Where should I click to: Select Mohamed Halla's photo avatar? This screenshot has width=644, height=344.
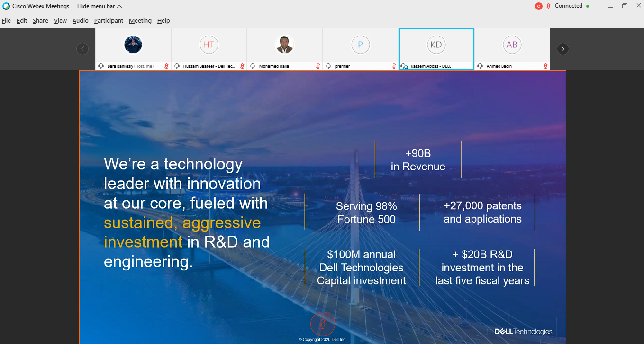284,45
